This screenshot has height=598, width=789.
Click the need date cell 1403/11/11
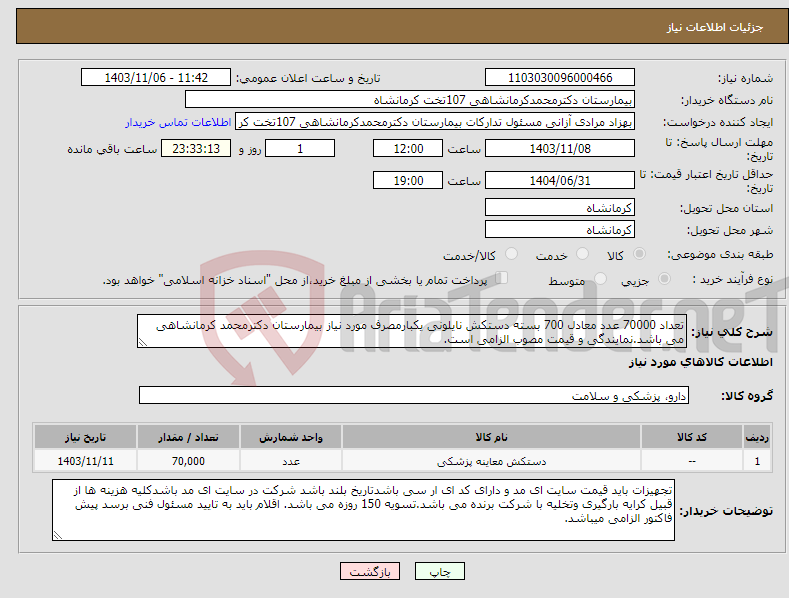85,461
